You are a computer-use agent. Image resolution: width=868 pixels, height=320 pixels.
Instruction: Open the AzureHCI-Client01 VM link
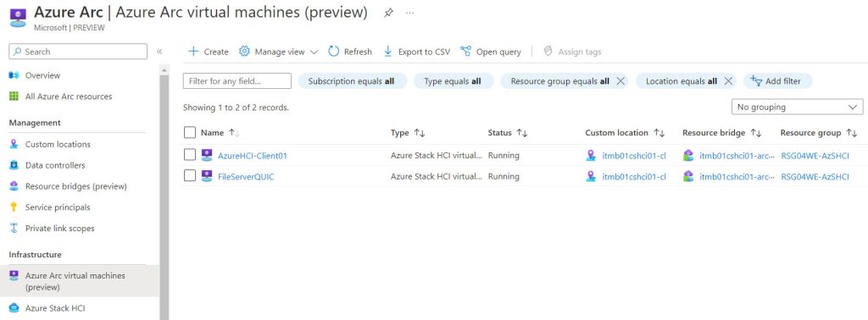click(x=253, y=156)
